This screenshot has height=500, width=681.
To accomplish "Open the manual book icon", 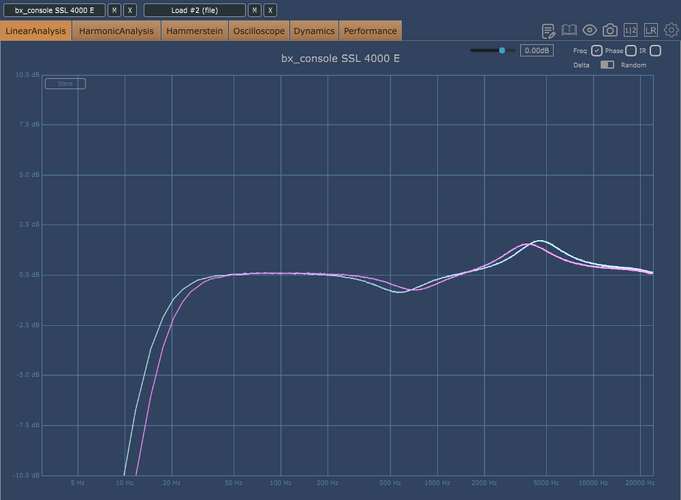I will pyautogui.click(x=569, y=30).
